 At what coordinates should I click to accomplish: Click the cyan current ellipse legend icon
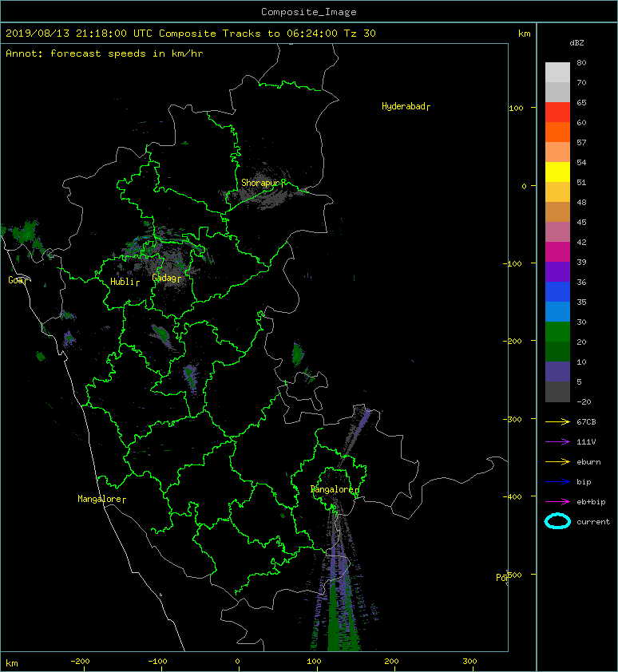(x=557, y=521)
